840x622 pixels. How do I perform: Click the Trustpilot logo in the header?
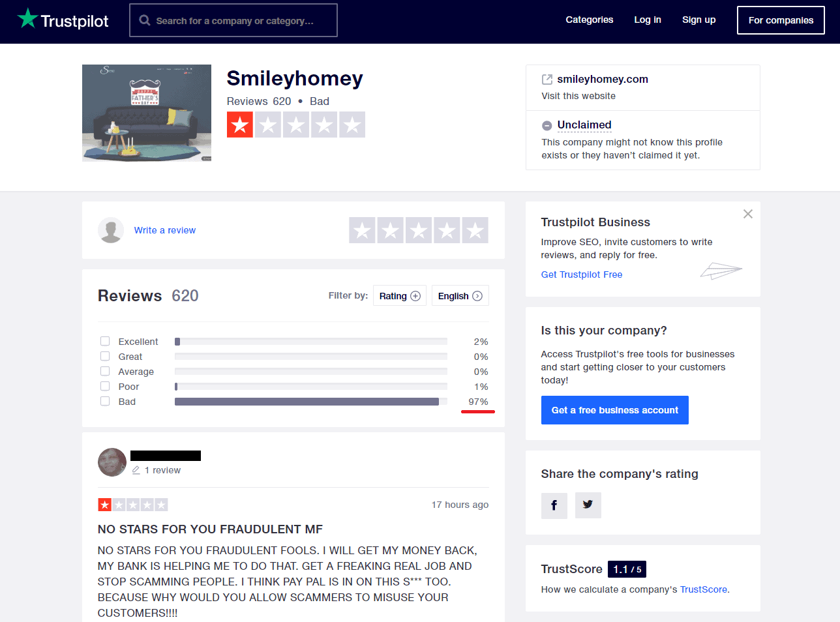(63, 20)
